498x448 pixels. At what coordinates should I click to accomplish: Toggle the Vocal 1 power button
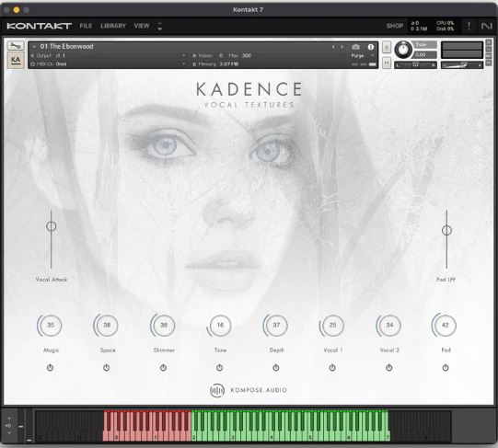(x=332, y=368)
